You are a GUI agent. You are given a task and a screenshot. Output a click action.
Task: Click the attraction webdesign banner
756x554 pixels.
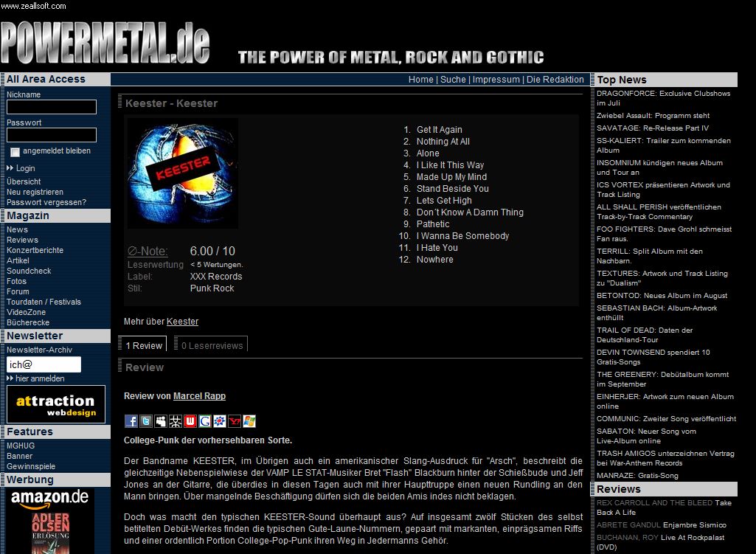click(56, 404)
